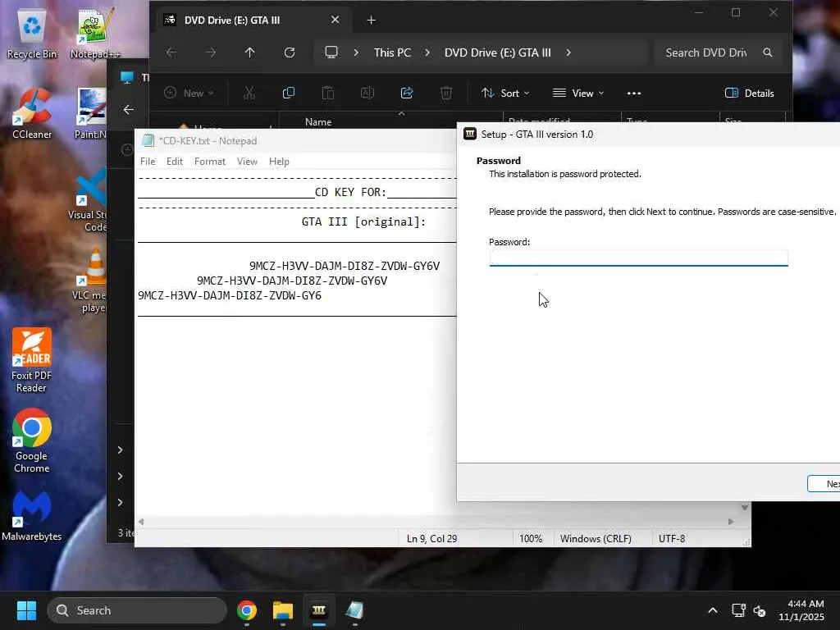Image resolution: width=840 pixels, height=630 pixels.
Task: Click the network status tray icon
Action: tap(738, 610)
